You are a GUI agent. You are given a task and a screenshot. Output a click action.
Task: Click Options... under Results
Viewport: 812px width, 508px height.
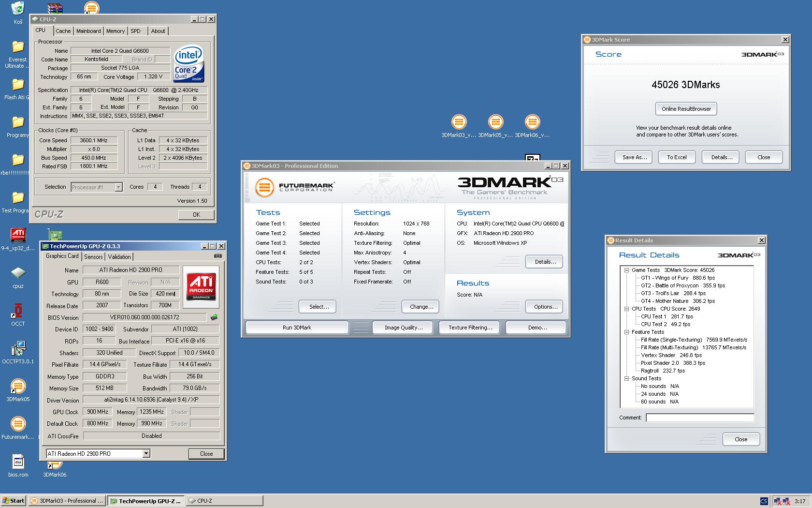tap(544, 307)
